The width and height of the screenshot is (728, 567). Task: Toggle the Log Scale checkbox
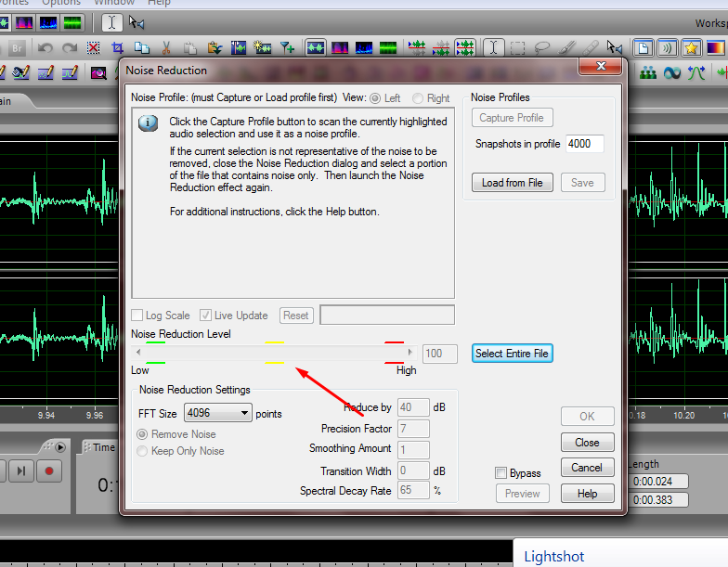pos(137,316)
